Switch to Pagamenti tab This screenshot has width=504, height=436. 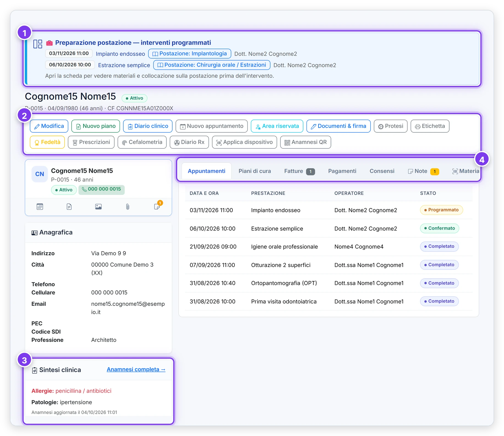click(342, 171)
